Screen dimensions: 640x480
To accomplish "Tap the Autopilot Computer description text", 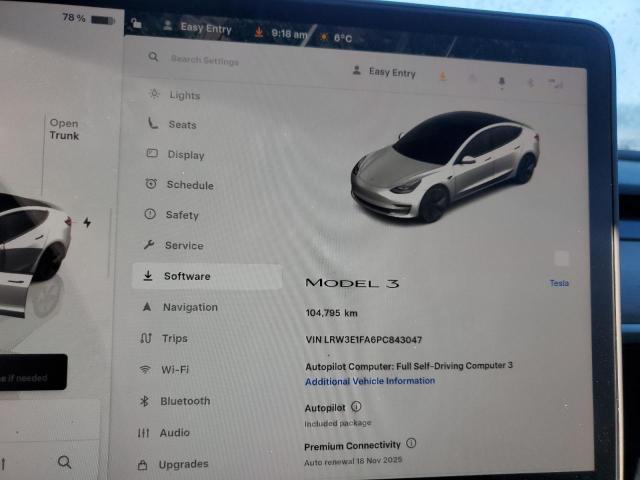I will pos(409,366).
